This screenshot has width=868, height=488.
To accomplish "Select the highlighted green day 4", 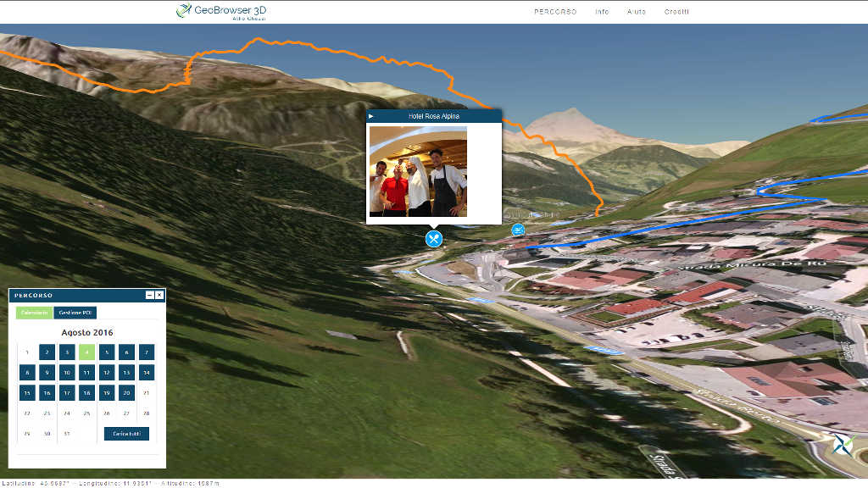I will click(x=86, y=352).
